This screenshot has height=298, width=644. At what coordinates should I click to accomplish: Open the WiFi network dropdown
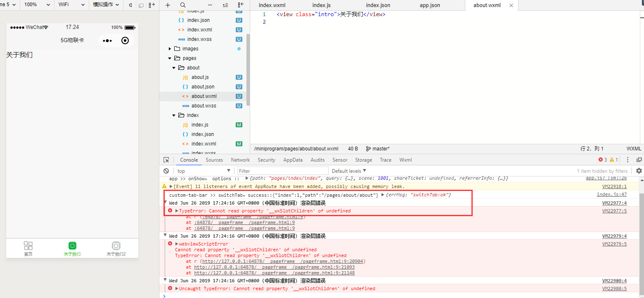[x=71, y=5]
